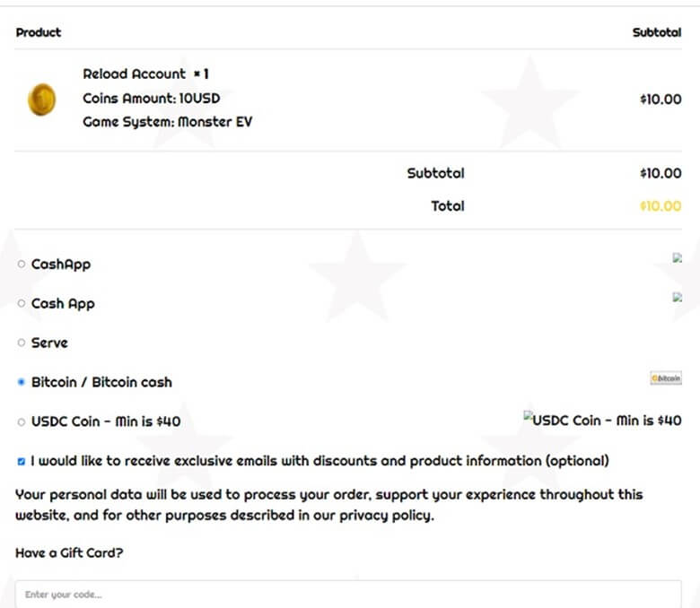Click the Bitcoin / Bitcoin cash label
This screenshot has height=608, width=700.
click(101, 382)
